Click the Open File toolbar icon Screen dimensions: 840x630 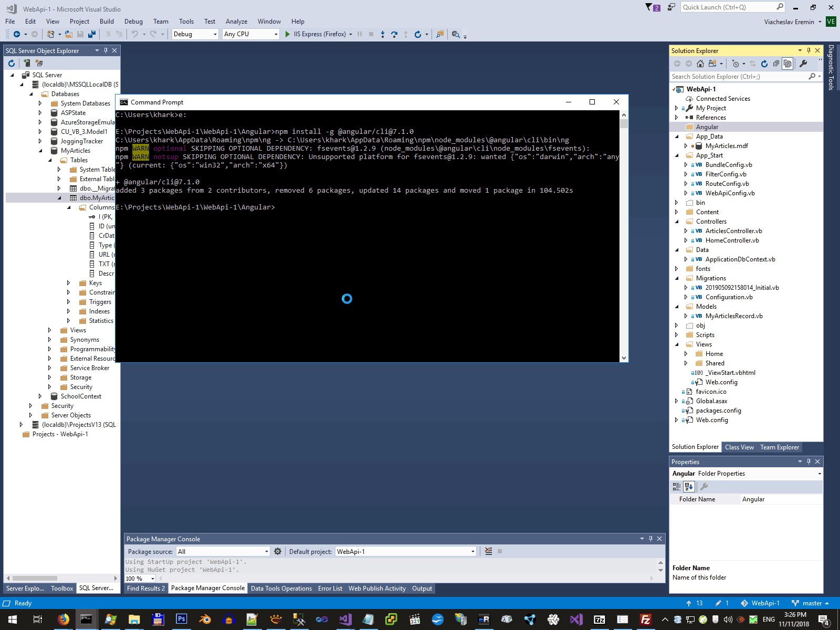point(69,34)
